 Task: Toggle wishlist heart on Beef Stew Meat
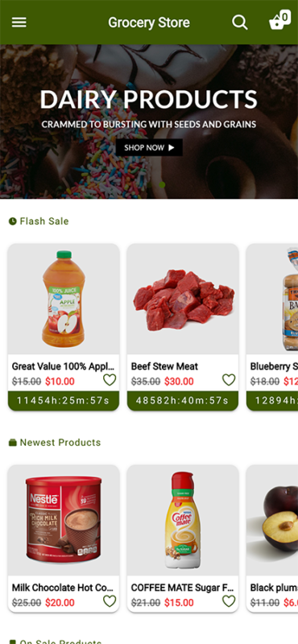229,380
